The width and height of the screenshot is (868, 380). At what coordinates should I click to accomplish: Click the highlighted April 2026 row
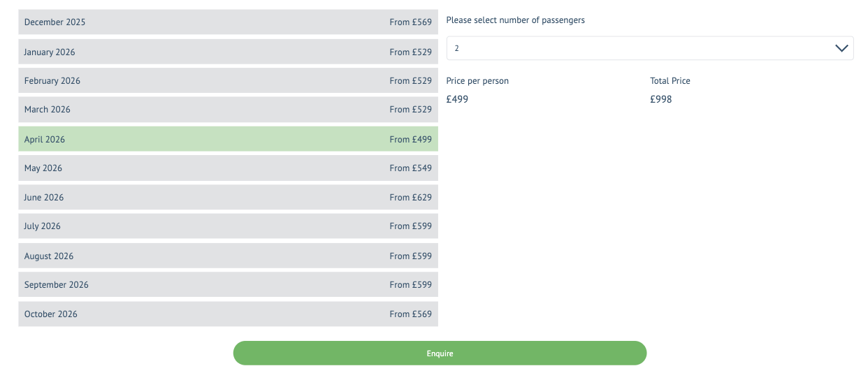[x=228, y=140]
